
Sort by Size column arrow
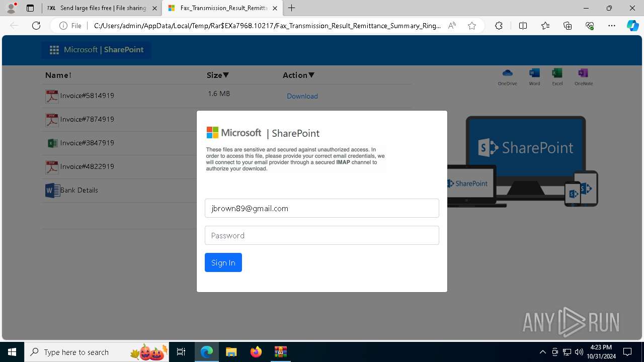tap(226, 75)
